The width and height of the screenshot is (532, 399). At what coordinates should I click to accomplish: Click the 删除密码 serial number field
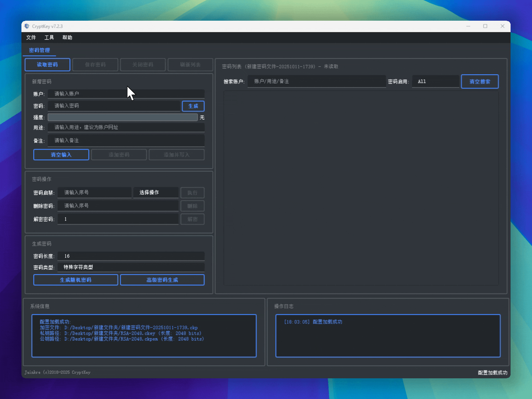point(118,206)
